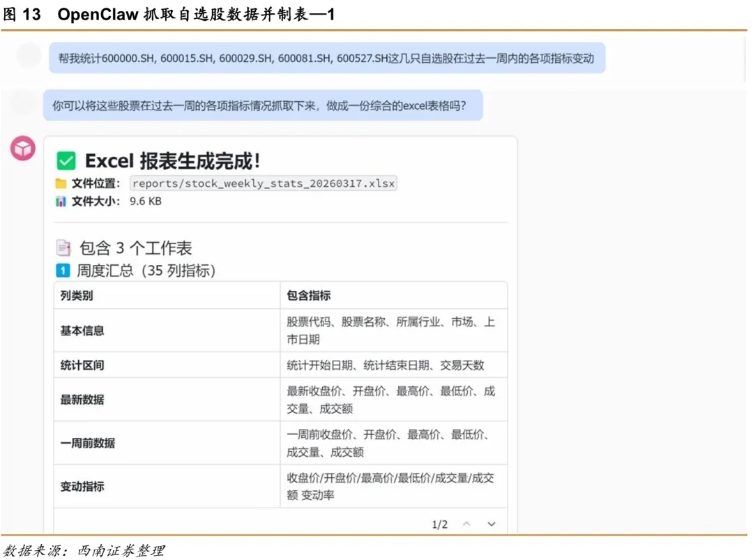This screenshot has width=753, height=560.
Task: Click the file size value 9.6 KB
Action: [146, 202]
